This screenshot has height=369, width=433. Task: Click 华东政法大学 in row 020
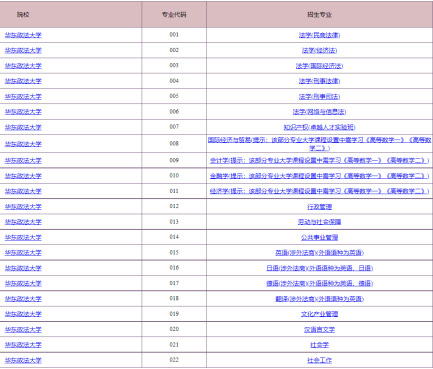(23, 330)
